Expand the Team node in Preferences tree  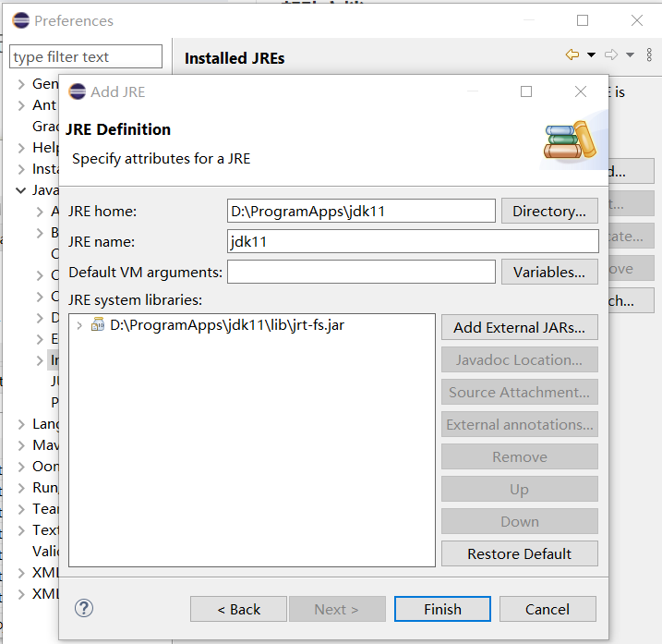pyautogui.click(x=21, y=509)
